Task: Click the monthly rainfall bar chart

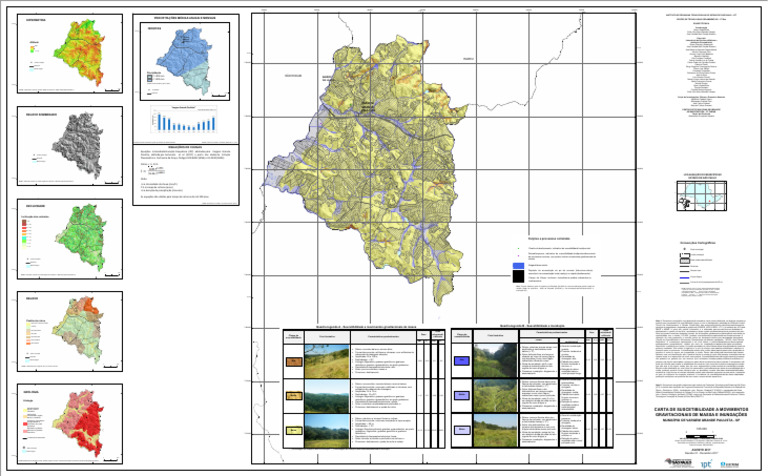Action: 184,119
